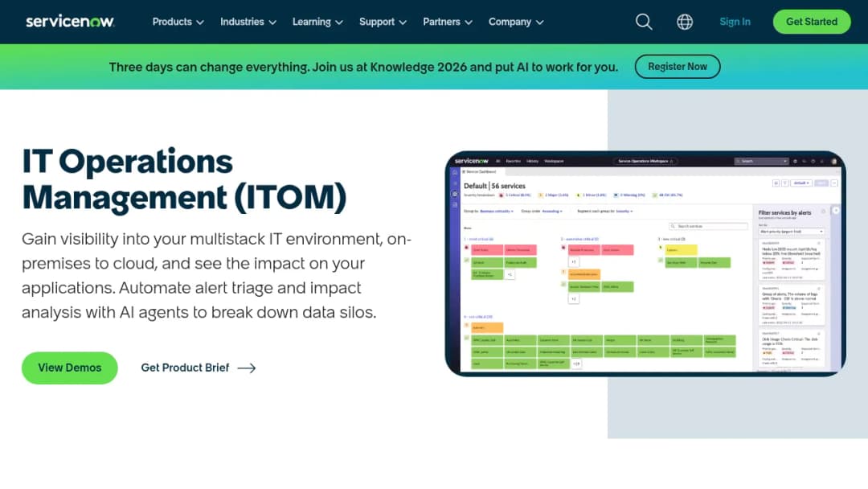Click the View Demos button
Image resolution: width=868 pixels, height=489 pixels.
click(70, 368)
